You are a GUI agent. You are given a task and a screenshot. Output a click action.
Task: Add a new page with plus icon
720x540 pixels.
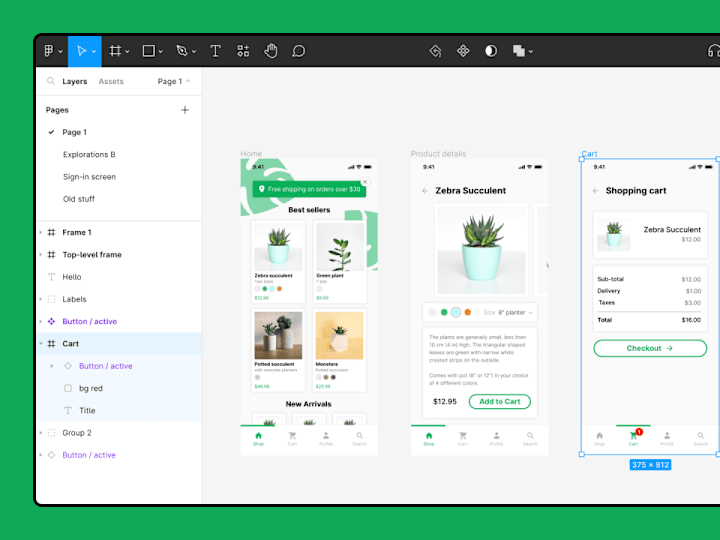[185, 110]
